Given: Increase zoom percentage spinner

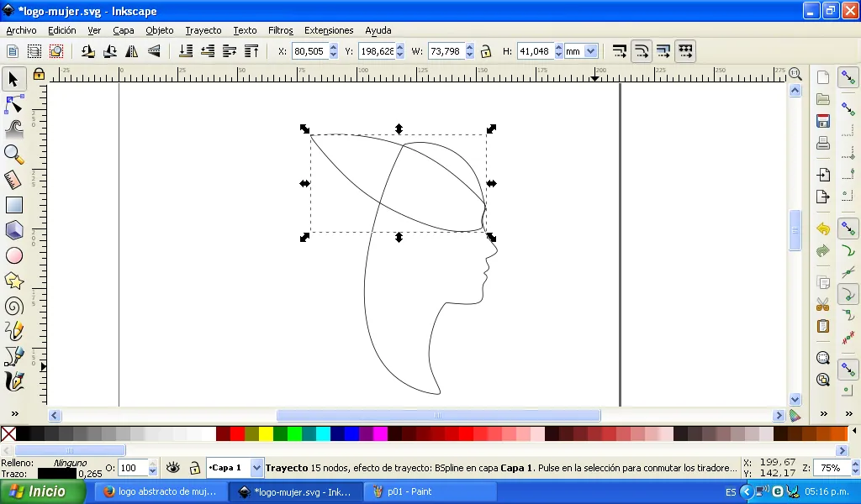Looking at the screenshot, I should pyautogui.click(x=855, y=464).
